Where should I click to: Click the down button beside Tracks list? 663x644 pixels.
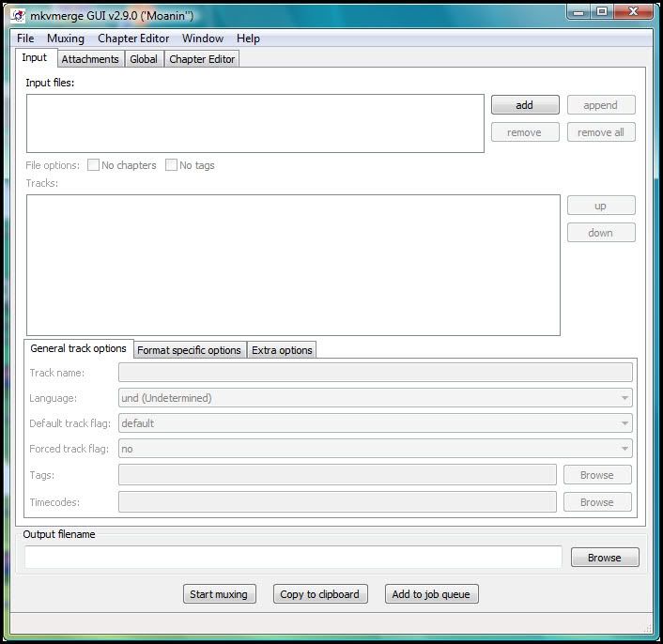601,233
